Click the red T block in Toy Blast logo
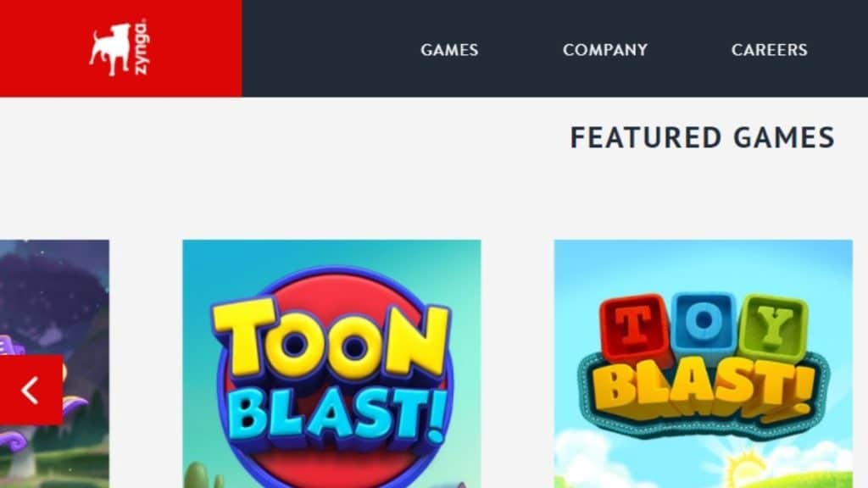 [x=632, y=327]
